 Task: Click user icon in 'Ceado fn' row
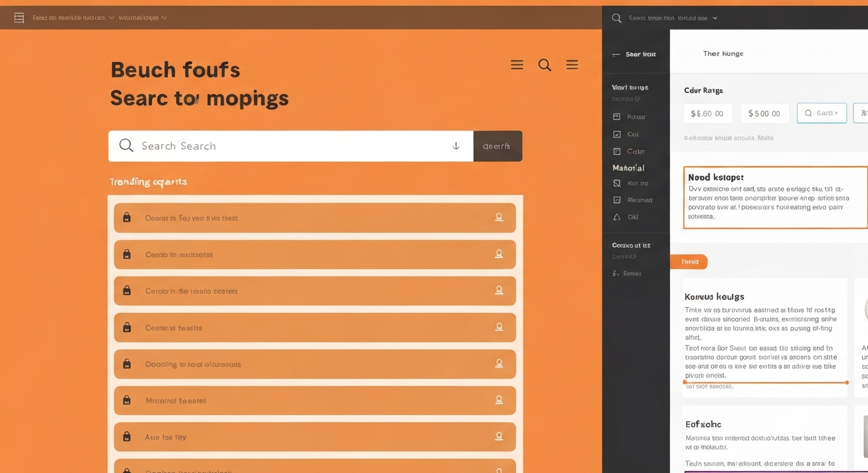pos(499,254)
